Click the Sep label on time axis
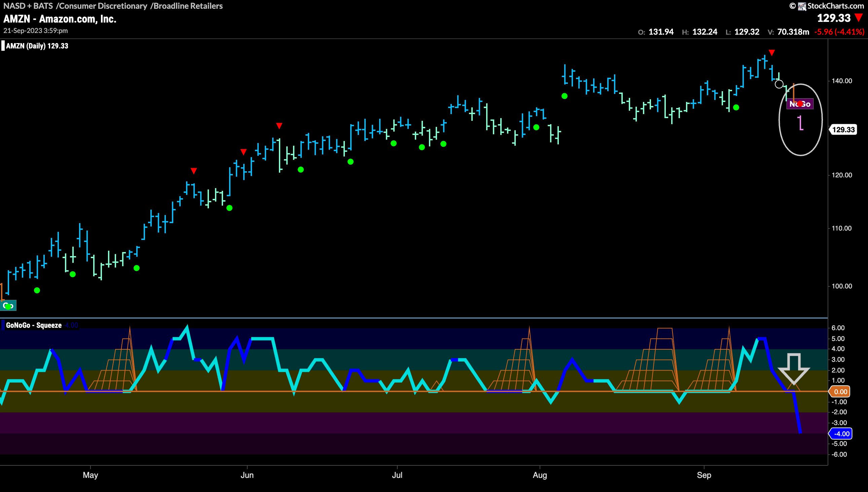The width and height of the screenshot is (868, 492). click(704, 475)
